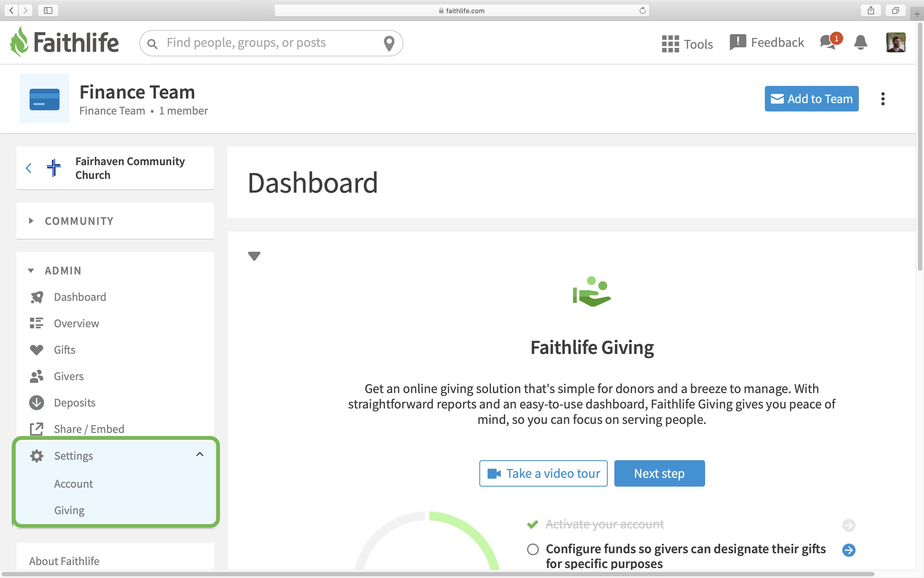Click Safari forward navigation button
This screenshot has height=578, width=924.
coord(26,10)
